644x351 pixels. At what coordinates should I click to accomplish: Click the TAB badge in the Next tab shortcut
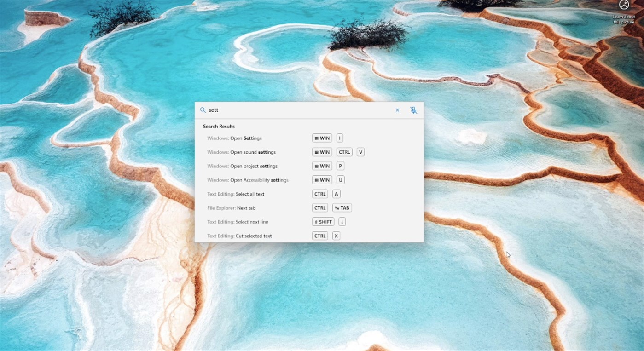point(342,207)
